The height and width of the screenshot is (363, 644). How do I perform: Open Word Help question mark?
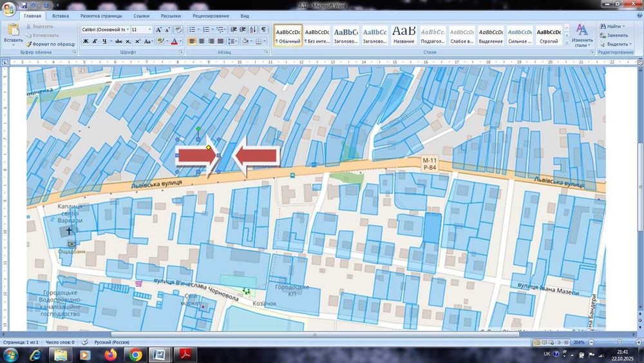point(639,15)
